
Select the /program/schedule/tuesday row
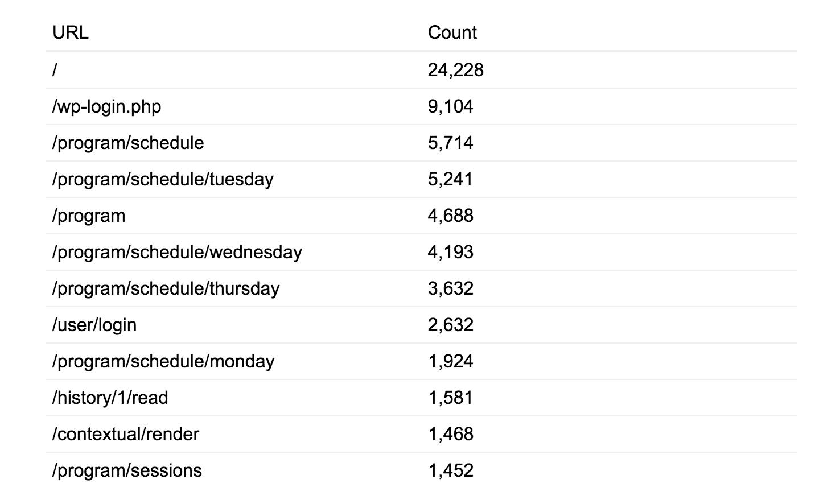click(x=163, y=179)
